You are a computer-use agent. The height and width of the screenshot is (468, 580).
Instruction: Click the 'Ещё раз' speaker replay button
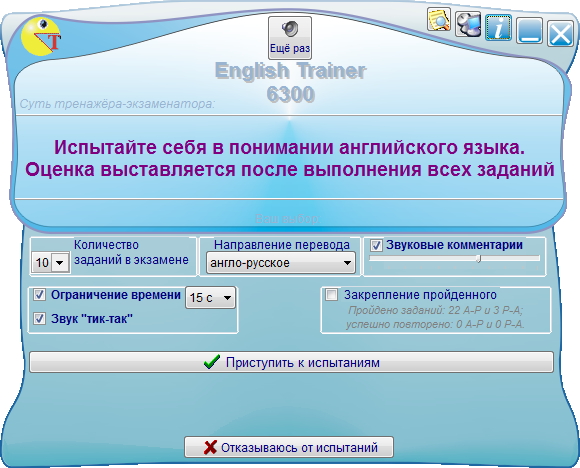pos(290,38)
